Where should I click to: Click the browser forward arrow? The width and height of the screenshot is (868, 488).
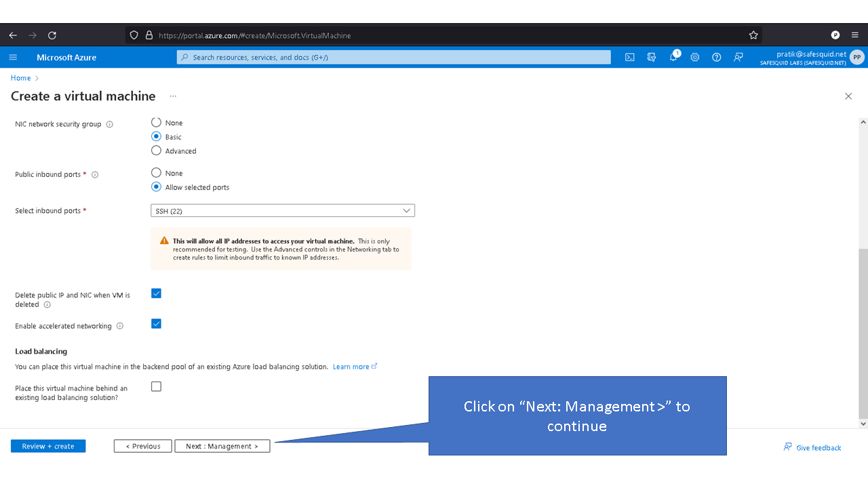[x=33, y=35]
